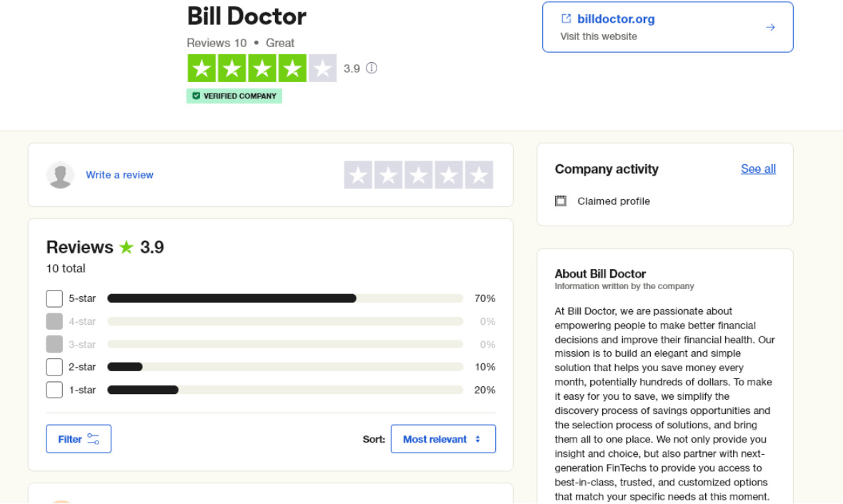
Task: Click the Verified Company checkmark badge
Action: (x=196, y=96)
